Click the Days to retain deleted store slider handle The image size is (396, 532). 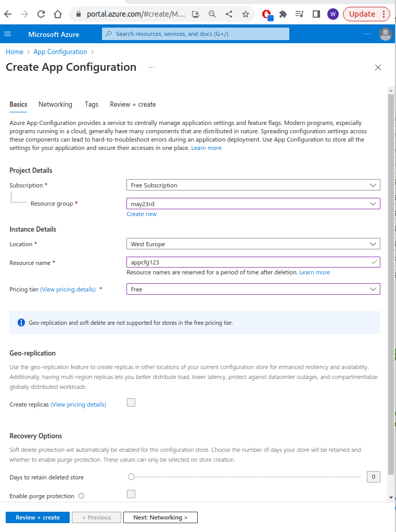pyautogui.click(x=131, y=477)
